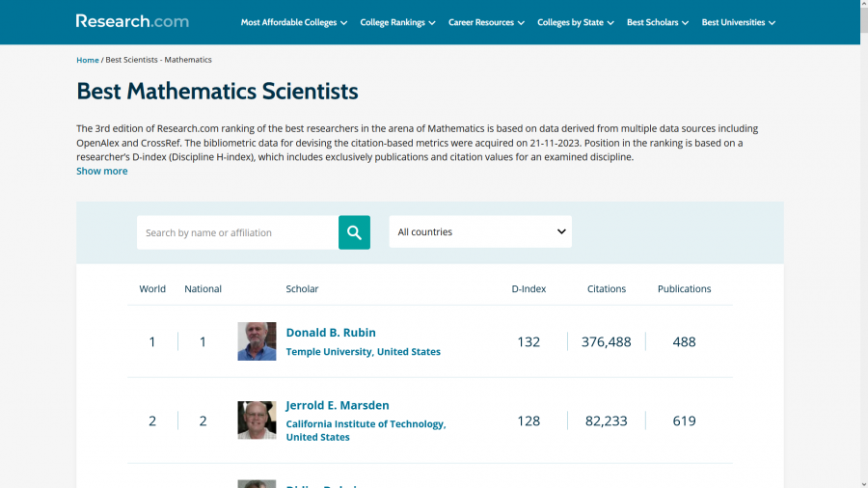
Task: Expand the Best Universities menu
Action: [x=738, y=22]
